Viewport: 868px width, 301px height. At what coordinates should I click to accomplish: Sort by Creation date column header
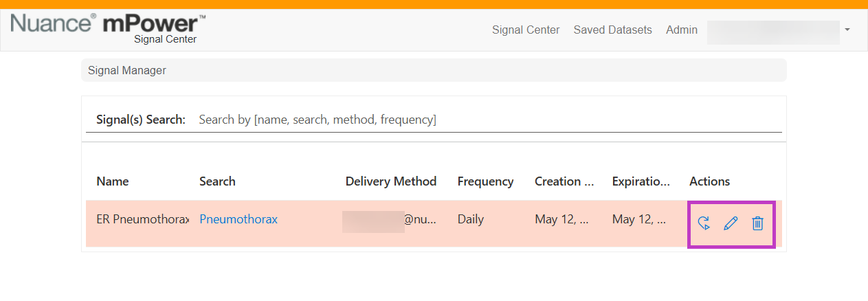[564, 181]
